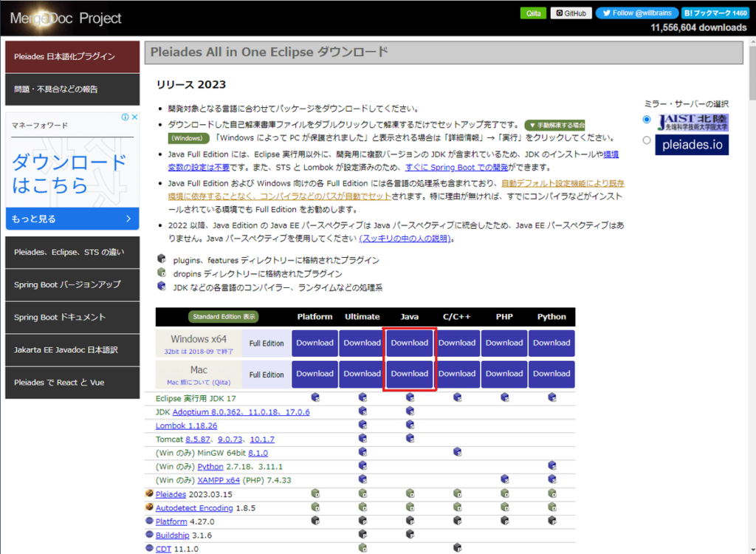Viewport: 756px width, 554px height.
Task: Open the CDT link
Action: click(x=163, y=549)
